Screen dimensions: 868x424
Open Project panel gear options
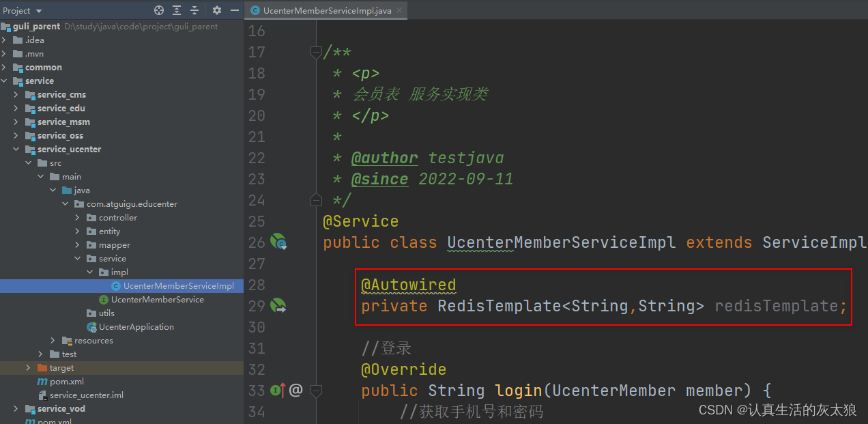tap(217, 10)
